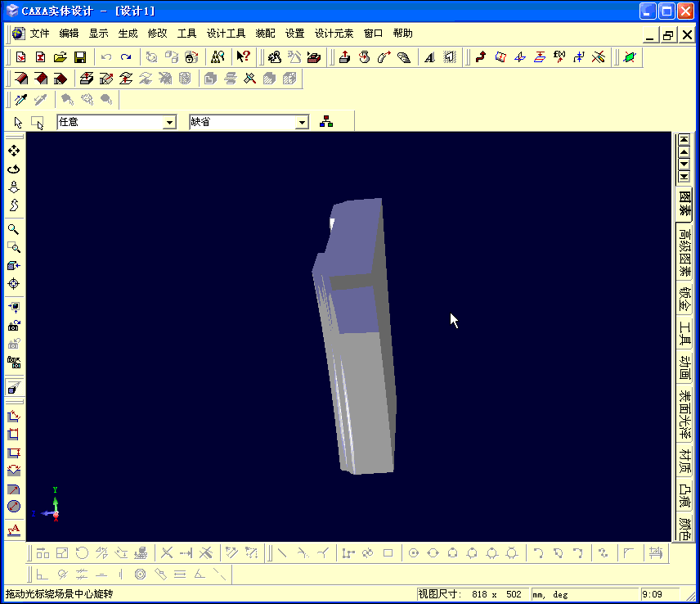Select the Pan camera tool in left toolbar
700x604 pixels.
point(14,151)
